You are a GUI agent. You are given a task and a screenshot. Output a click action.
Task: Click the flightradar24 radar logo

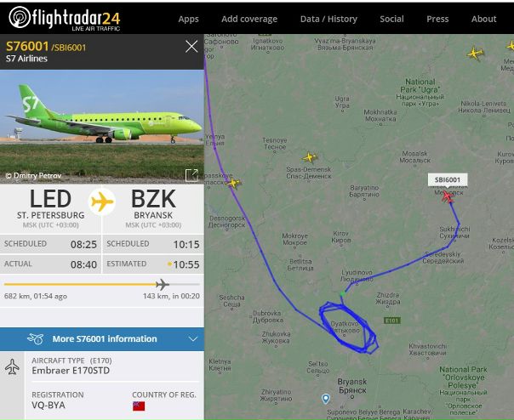(x=20, y=17)
